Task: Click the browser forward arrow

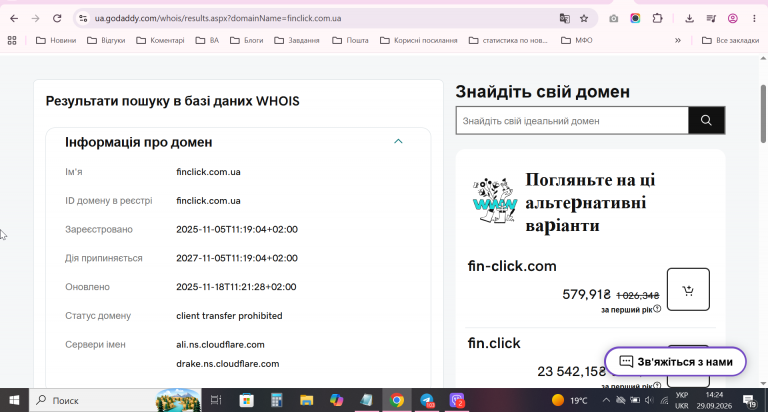Action: [35, 19]
